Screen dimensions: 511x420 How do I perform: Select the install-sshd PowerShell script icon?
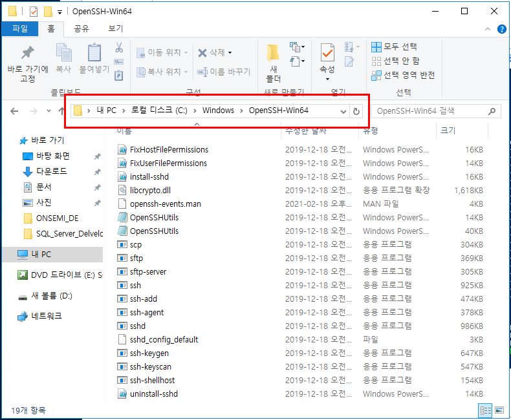122,177
